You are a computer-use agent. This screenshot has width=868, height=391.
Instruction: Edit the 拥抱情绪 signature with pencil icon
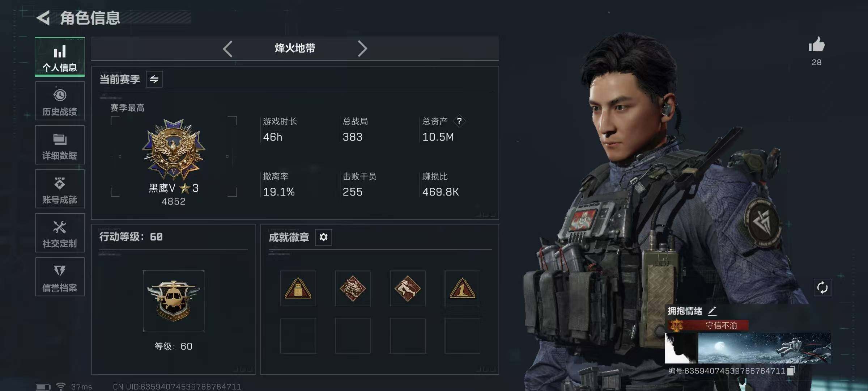pyautogui.click(x=712, y=311)
